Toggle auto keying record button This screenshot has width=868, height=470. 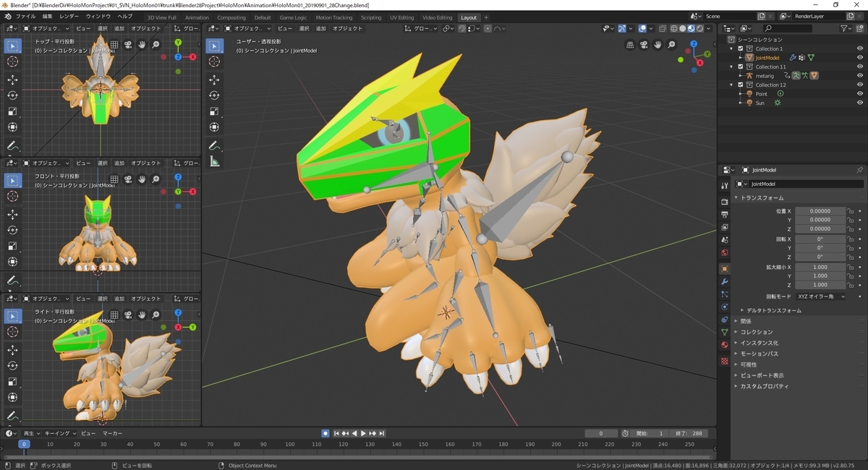pos(325,433)
